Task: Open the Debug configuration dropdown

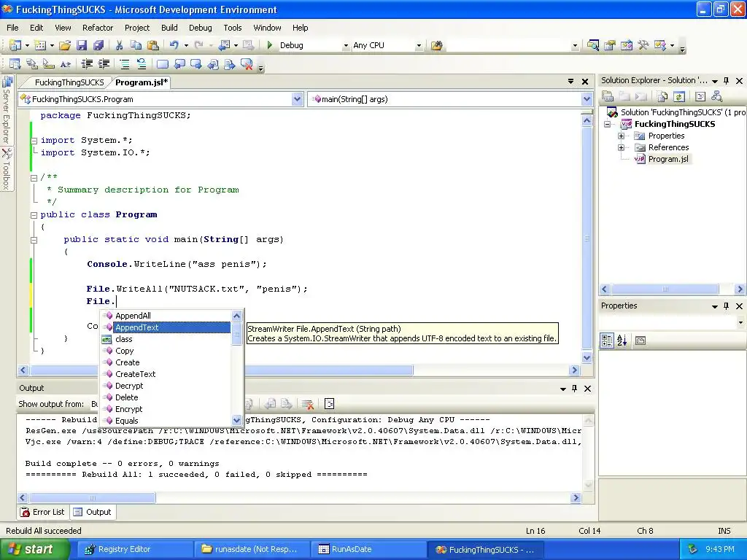Action: (346, 46)
